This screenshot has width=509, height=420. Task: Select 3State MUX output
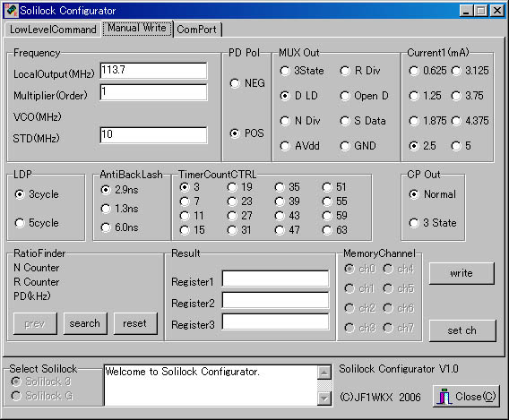[302, 71]
